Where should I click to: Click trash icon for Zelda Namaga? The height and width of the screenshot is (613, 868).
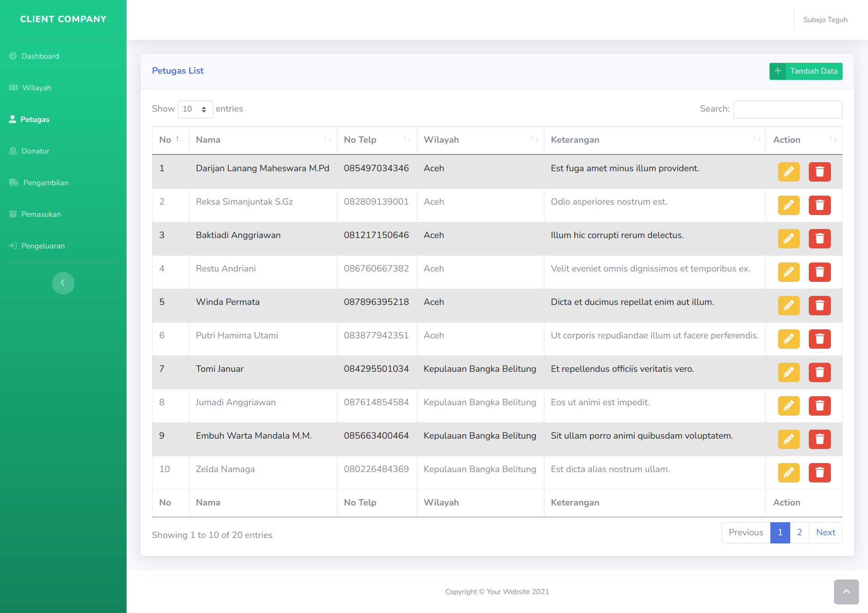(x=819, y=473)
